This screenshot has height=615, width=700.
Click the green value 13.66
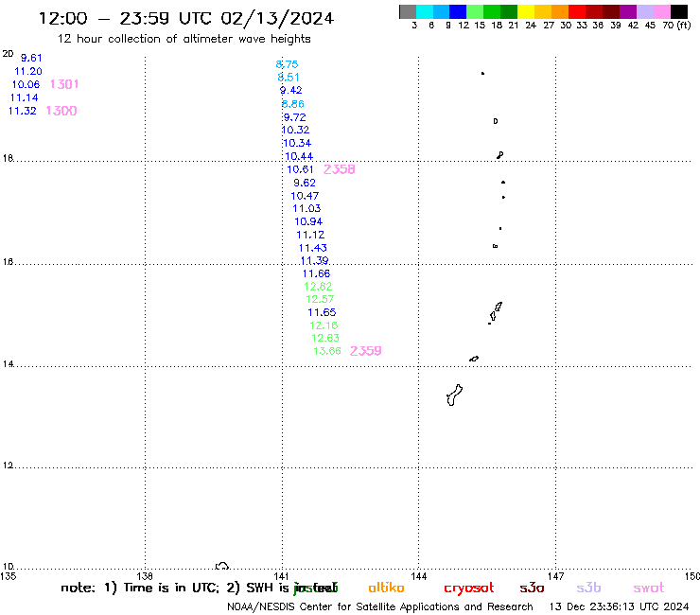[327, 351]
